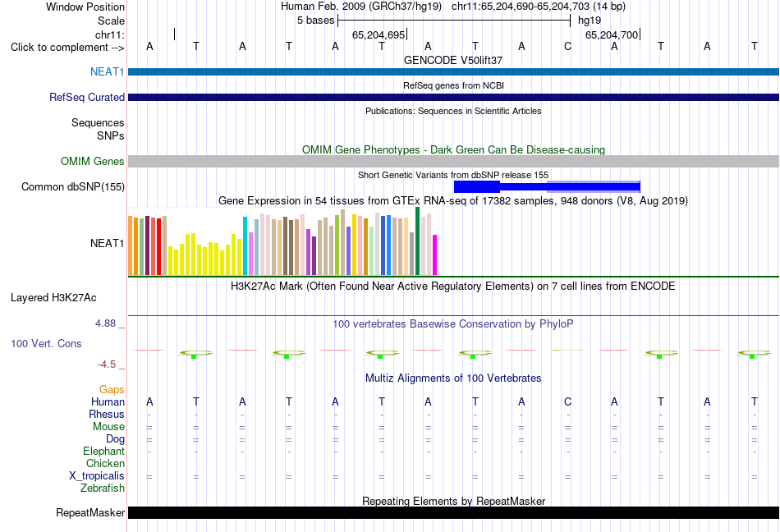Click the NEAT1 label beside GTEx bar chart
780x532 pixels.
tap(107, 243)
